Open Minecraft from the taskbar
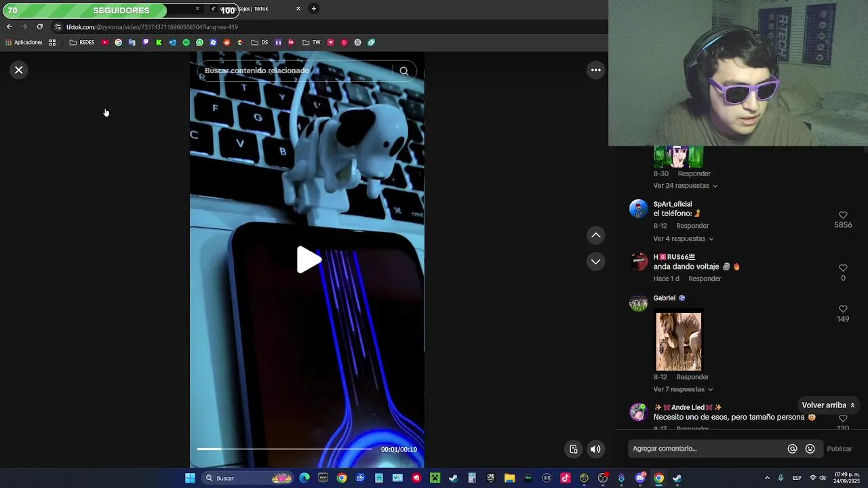868x488 pixels. [435, 478]
